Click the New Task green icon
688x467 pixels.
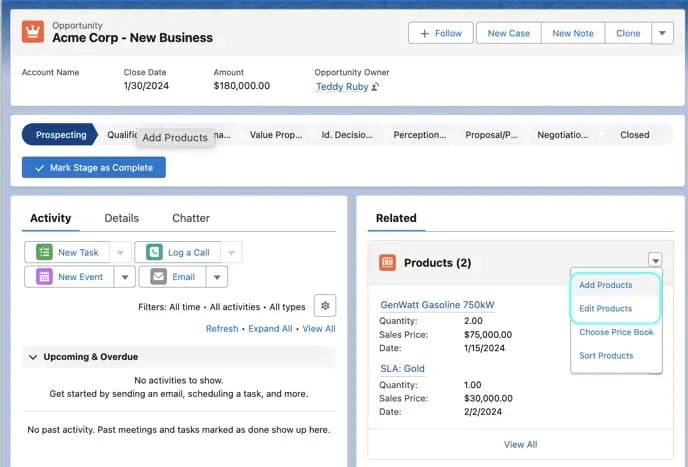[44, 252]
